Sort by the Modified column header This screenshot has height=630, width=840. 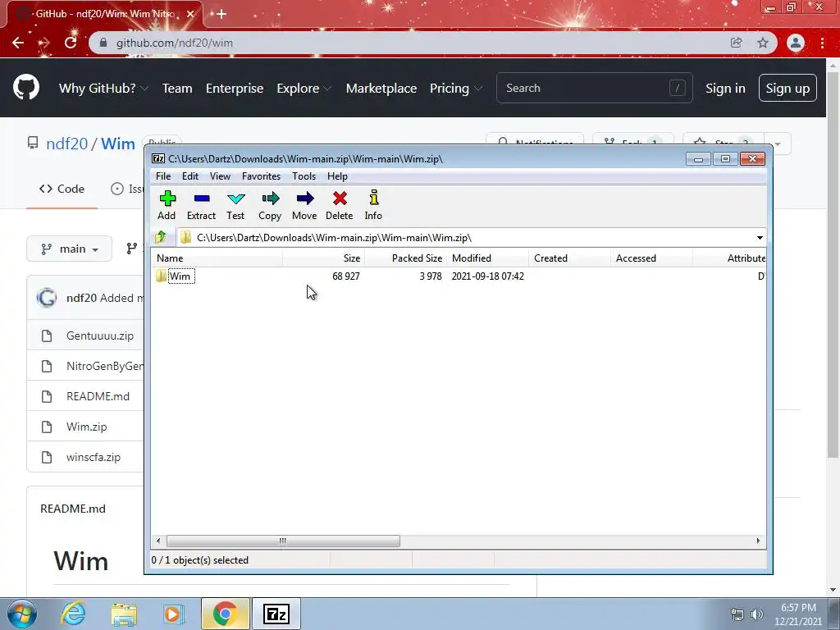tap(487, 258)
